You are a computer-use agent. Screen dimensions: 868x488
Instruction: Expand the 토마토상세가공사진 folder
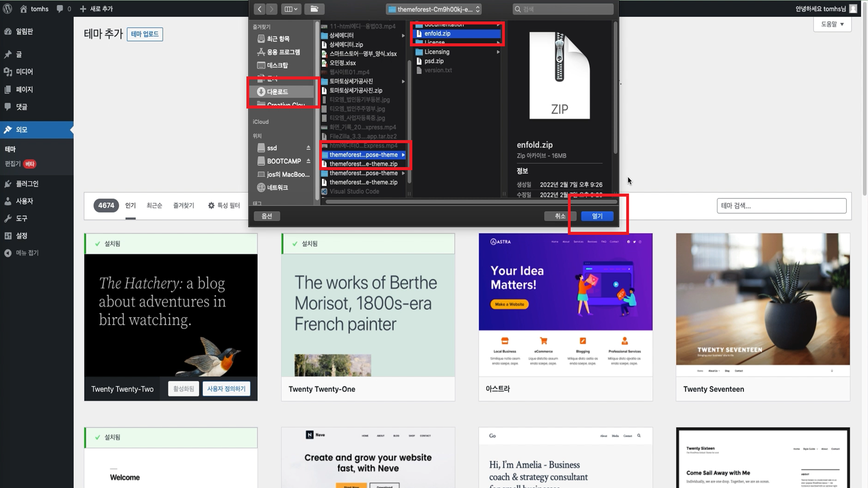[x=403, y=81]
